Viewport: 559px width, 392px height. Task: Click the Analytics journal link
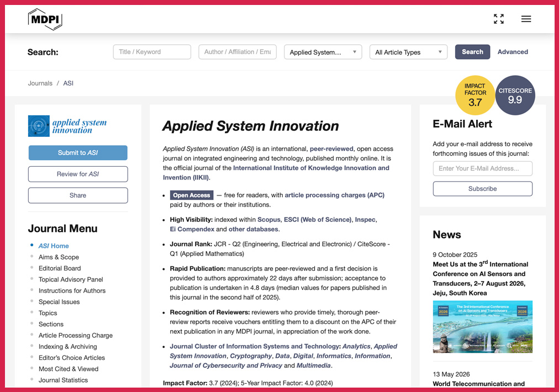tap(356, 346)
